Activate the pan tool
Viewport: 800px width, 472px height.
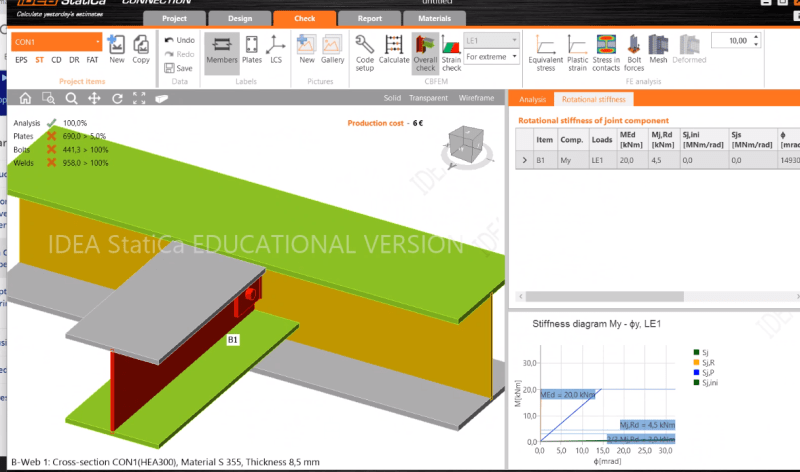[x=94, y=98]
